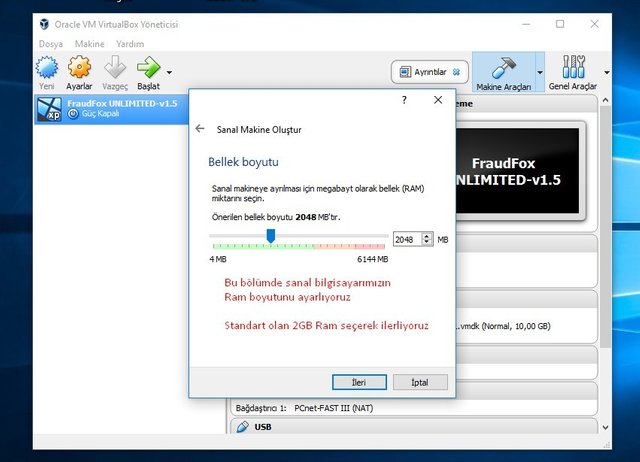This screenshot has width=640, height=462.
Task: Decrease memory with spinner down arrow
Action: click(x=427, y=242)
